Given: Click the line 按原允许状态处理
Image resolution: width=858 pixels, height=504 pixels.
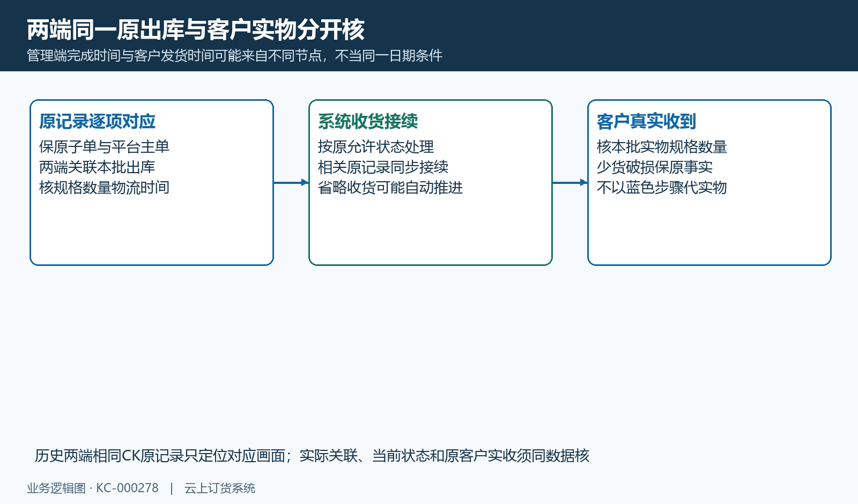Looking at the screenshot, I should 376,146.
